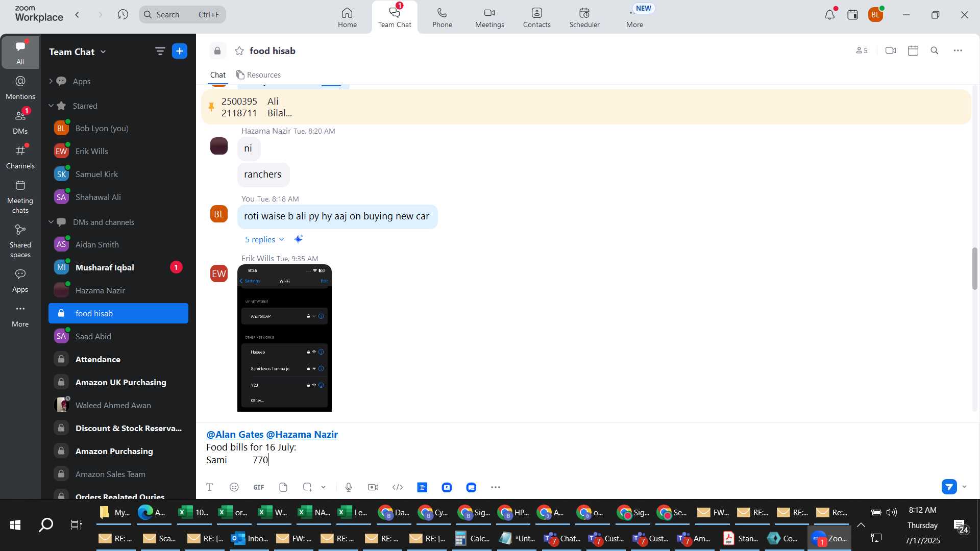Open more composer options ellipsis
This screenshot has height=551, width=980.
496,487
